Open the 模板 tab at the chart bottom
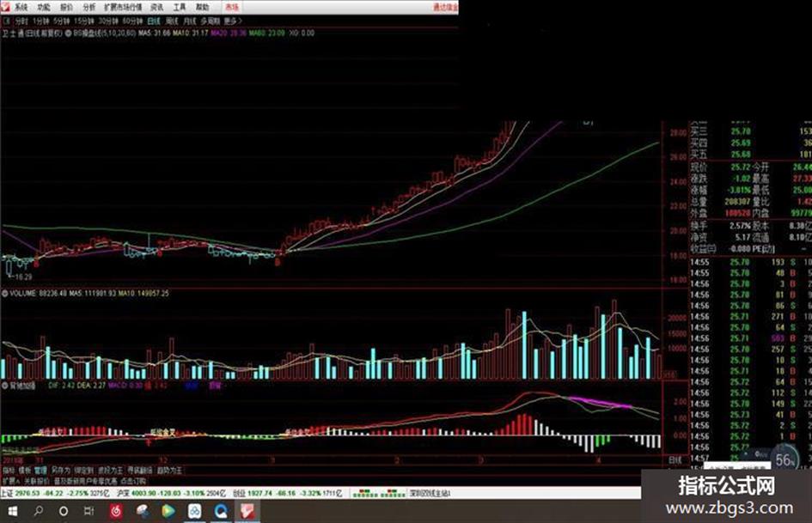 click(24, 471)
